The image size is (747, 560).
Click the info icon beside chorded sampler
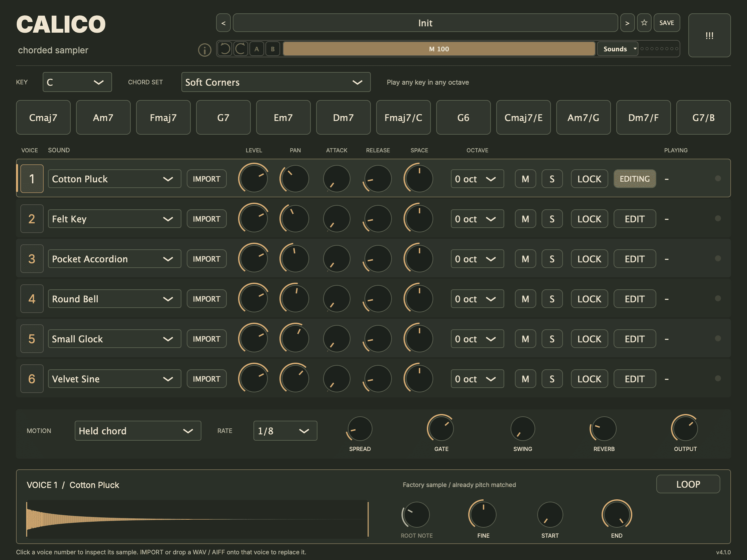click(x=204, y=50)
